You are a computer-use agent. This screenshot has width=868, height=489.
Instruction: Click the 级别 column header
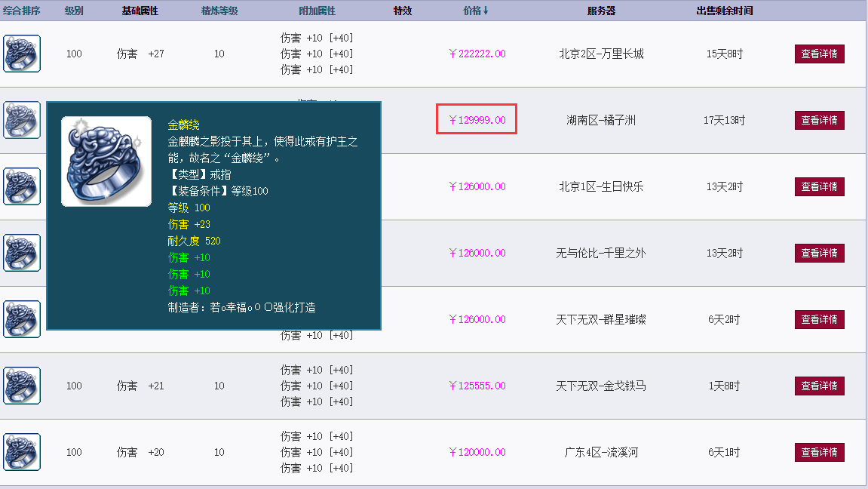tap(73, 10)
